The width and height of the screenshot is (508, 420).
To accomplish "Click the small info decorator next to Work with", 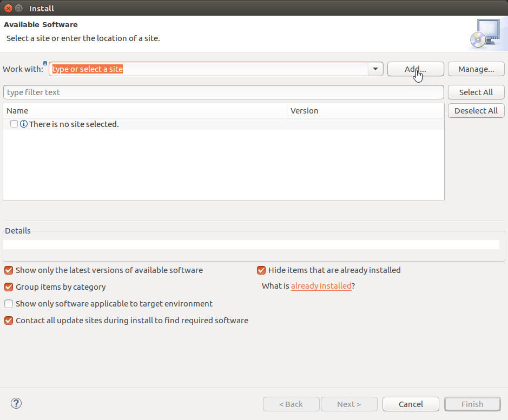I will point(45,63).
